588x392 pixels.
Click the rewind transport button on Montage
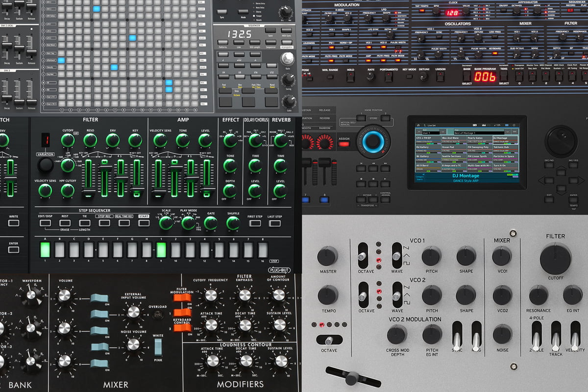point(373,168)
